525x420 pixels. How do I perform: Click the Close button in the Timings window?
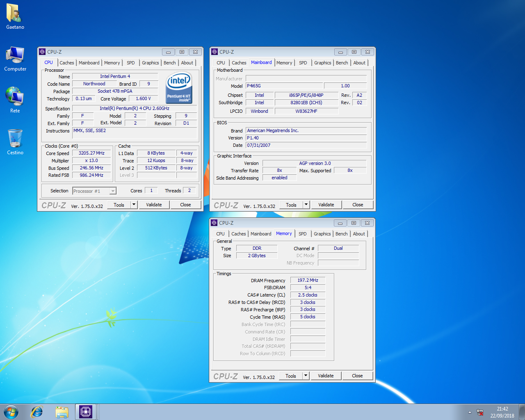click(358, 376)
